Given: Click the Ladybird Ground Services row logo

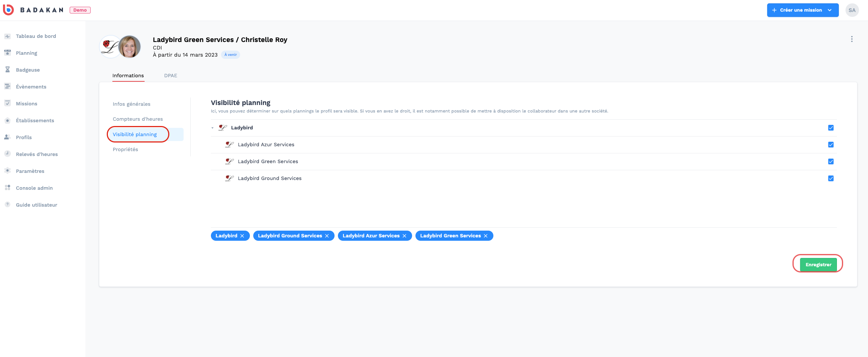Looking at the screenshot, I should pyautogui.click(x=229, y=178).
